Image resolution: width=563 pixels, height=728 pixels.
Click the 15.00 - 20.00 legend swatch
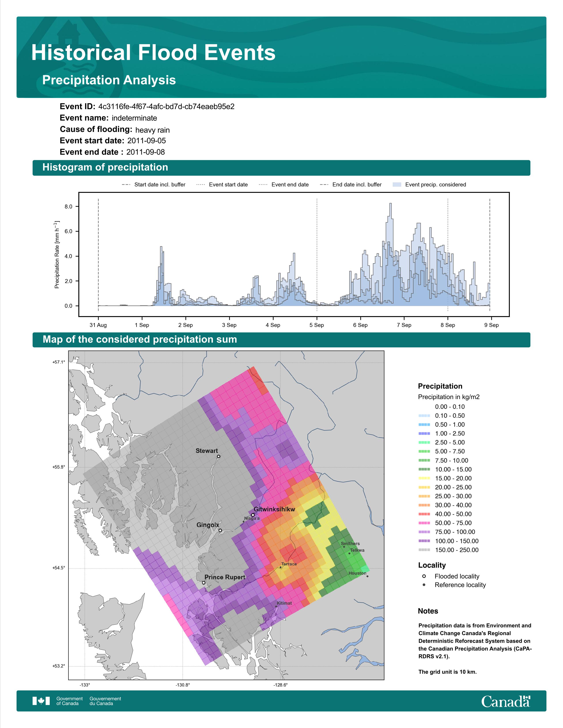424,478
